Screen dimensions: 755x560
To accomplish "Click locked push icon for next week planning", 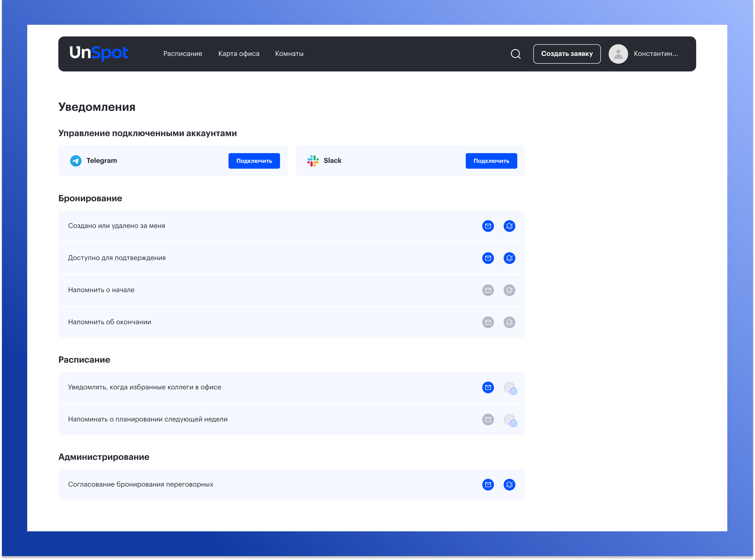I will [510, 420].
